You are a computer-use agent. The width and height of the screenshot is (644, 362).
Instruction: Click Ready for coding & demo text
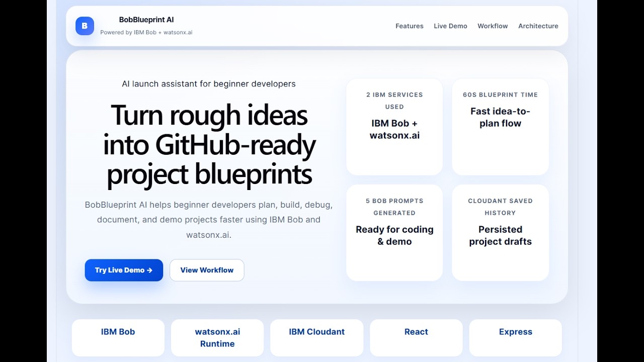point(394,235)
